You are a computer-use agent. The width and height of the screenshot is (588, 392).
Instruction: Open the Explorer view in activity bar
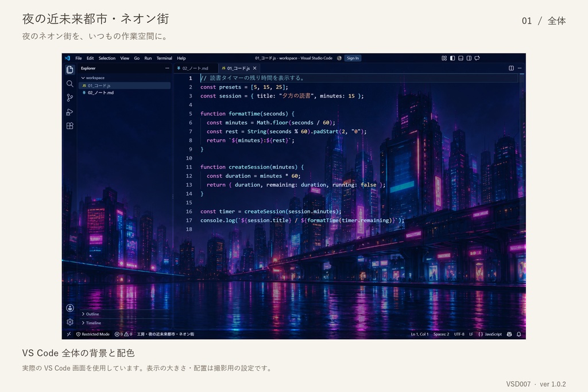tap(69, 69)
